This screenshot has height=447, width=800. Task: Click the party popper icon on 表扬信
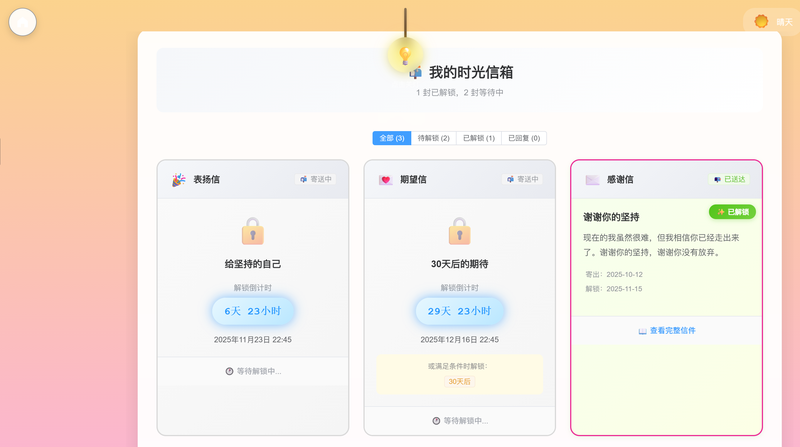click(x=179, y=180)
